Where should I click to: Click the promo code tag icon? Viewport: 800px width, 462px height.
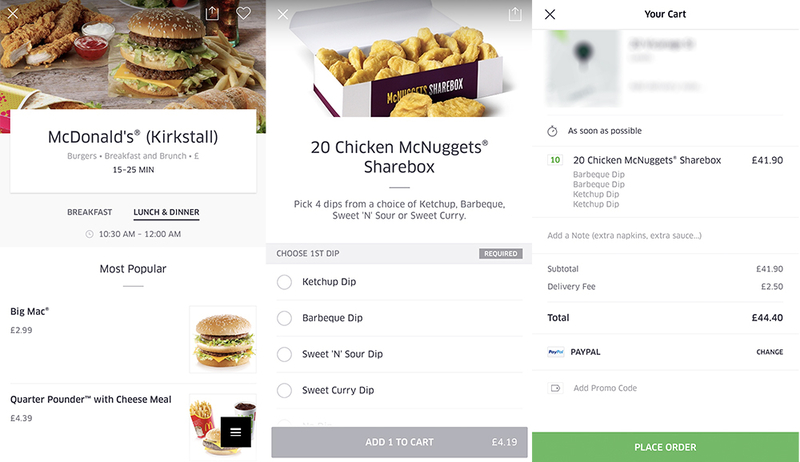point(555,388)
